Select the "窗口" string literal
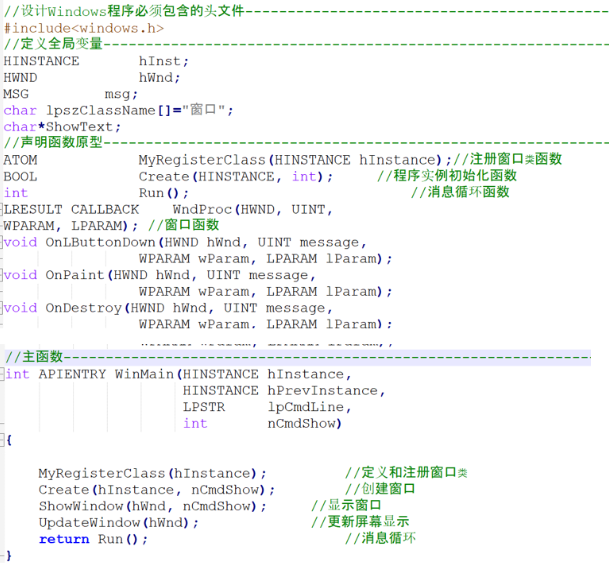 click(x=203, y=110)
